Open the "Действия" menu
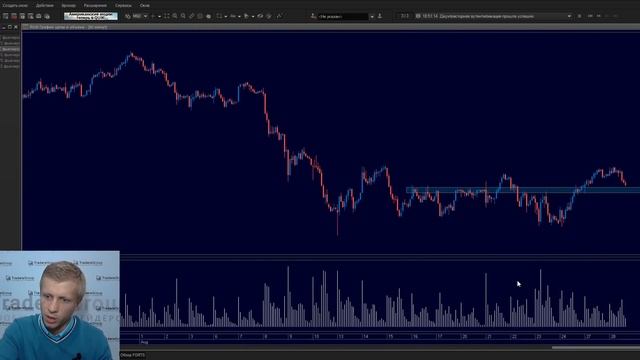This screenshot has height=360, width=640. pyautogui.click(x=44, y=6)
